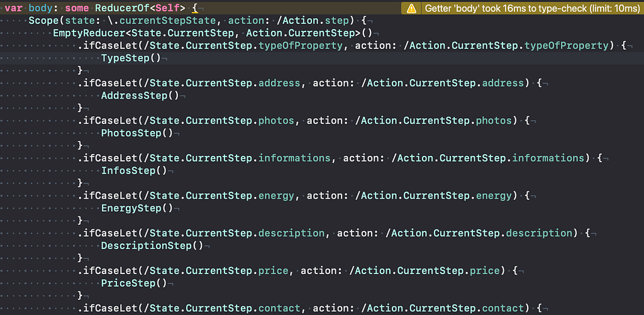Click the 'var' keyword on first line
The width and height of the screenshot is (644, 315).
[14, 8]
